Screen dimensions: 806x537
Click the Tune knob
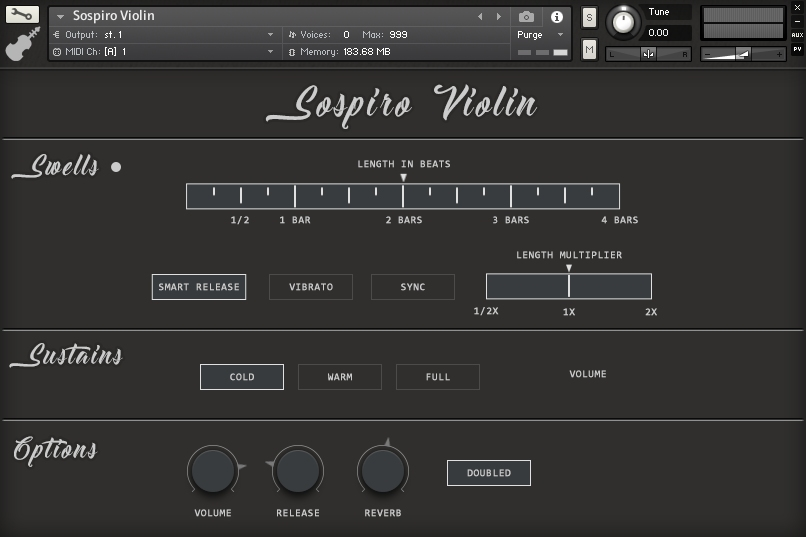click(623, 22)
